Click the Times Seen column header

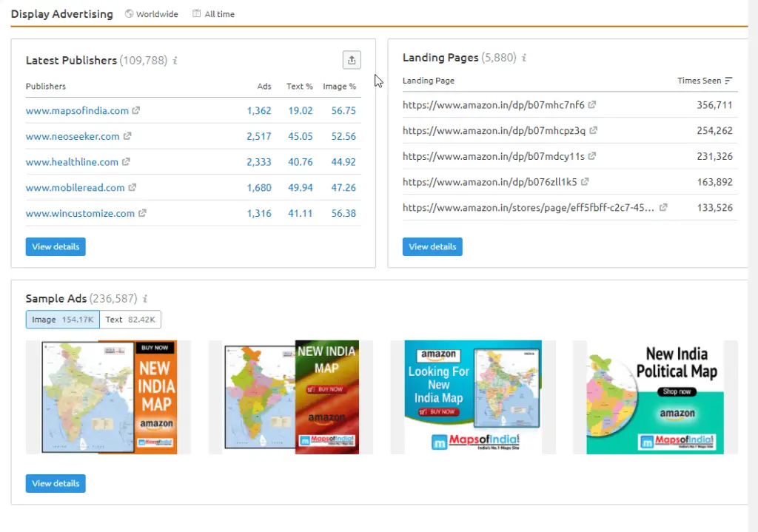699,81
